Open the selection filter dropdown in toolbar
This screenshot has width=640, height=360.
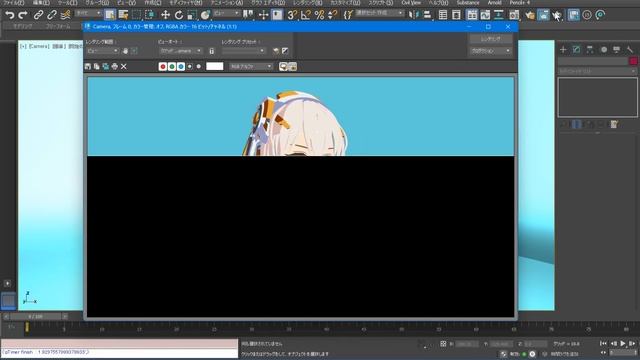88,13
